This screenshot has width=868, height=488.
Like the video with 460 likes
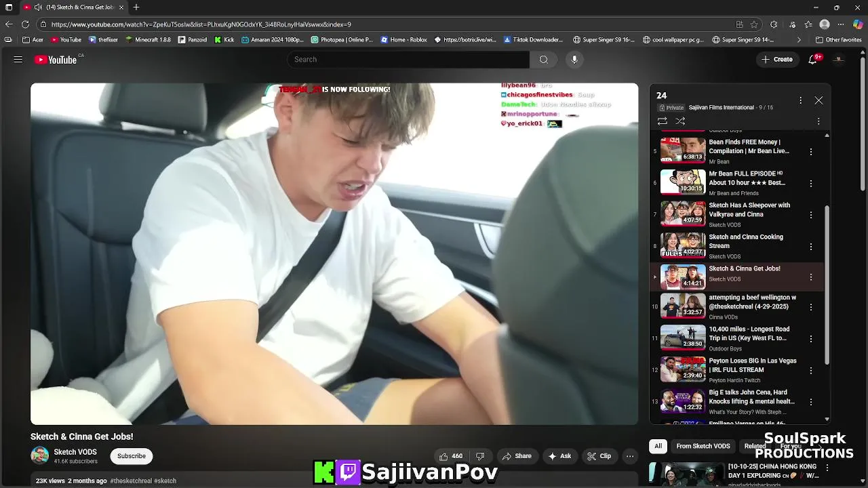(x=451, y=456)
